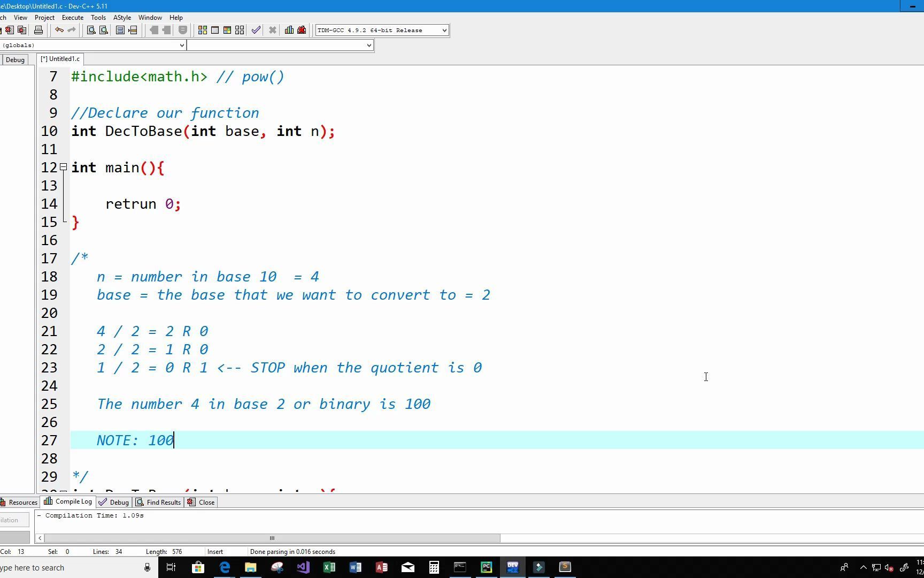Click the 'Compilation Time: 1.09s' log entry
Viewport: 924px width, 578px height.
coord(90,516)
